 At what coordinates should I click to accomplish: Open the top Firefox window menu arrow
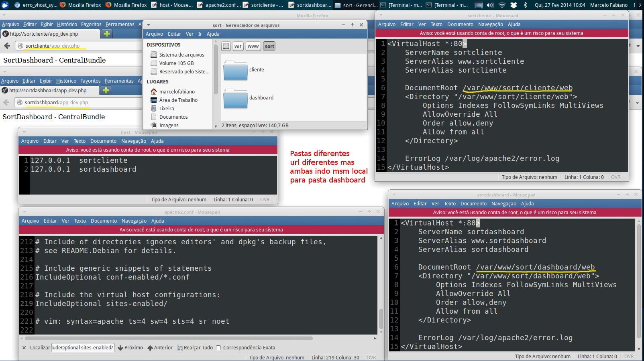tap(4, 15)
